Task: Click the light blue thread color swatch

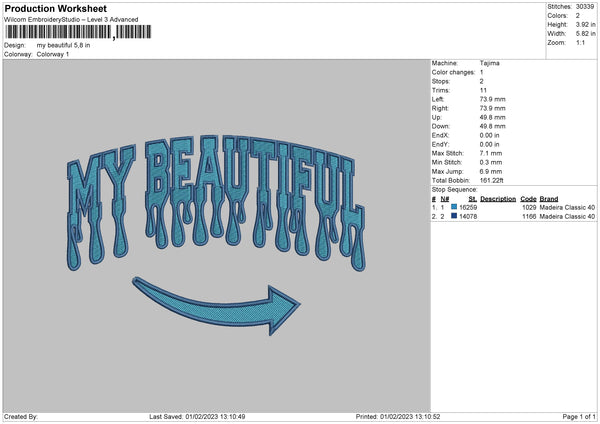Action: coord(454,207)
